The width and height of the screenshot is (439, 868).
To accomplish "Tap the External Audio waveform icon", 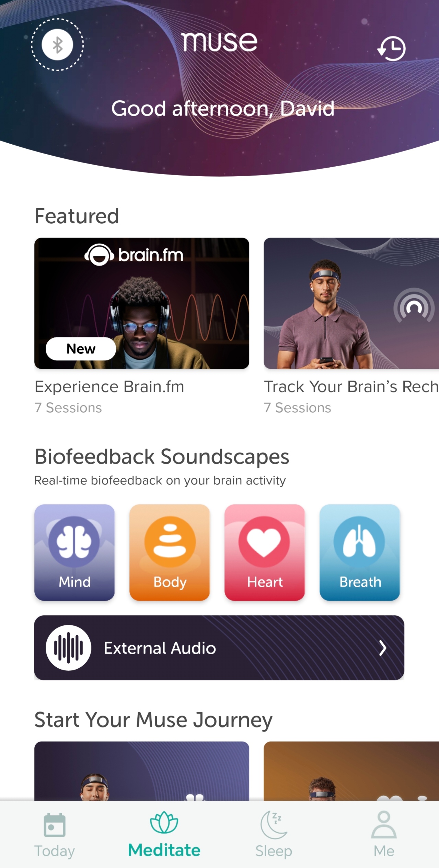I will (x=69, y=648).
